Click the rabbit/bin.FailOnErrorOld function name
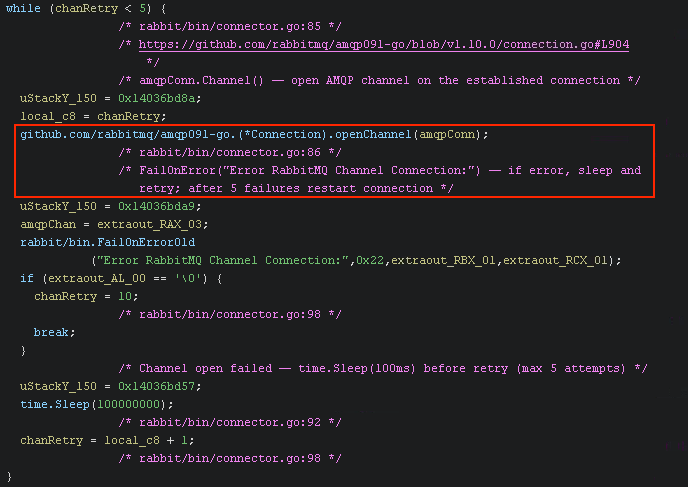This screenshot has height=487, width=688. 108,242
